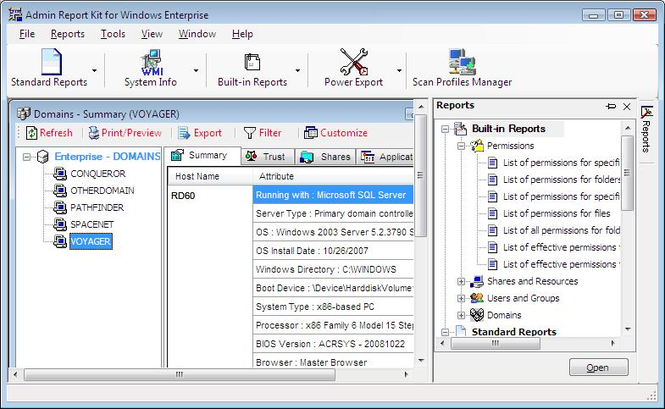The height and width of the screenshot is (409, 665).
Task: Select the OTHERDOMAIN computer icon
Action: pyautogui.click(x=60, y=190)
